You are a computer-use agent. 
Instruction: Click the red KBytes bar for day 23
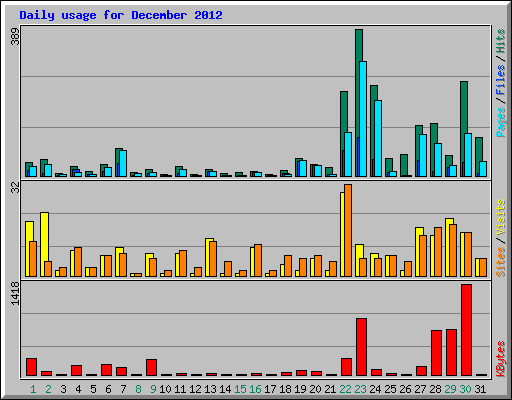[x=361, y=347]
